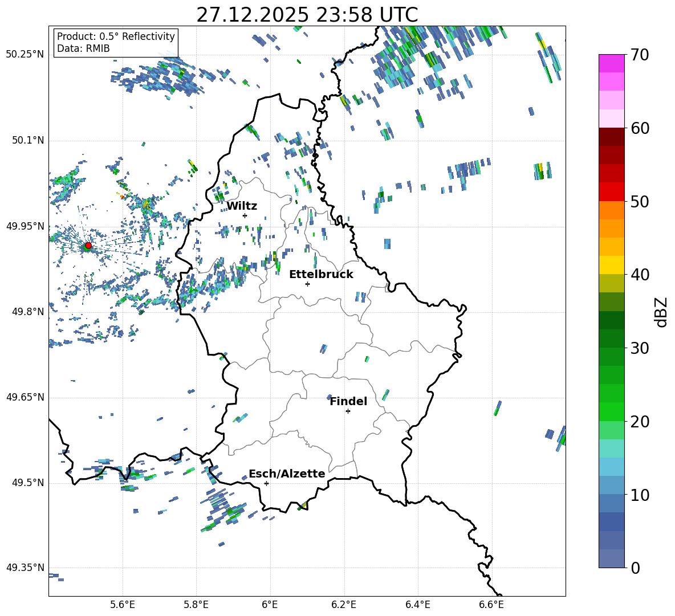Click the Product 0.5° Reflectivity legend text
Viewport: 675px width, 616px height.
click(116, 36)
